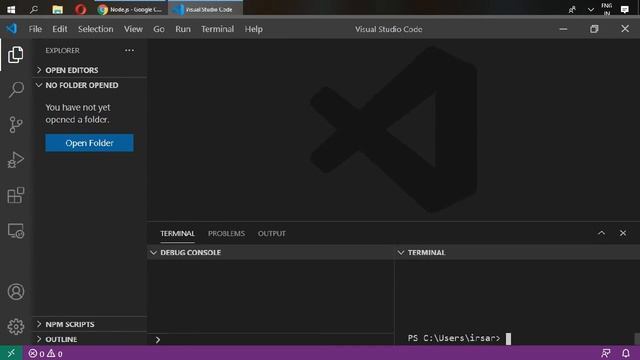640x360 pixels.
Task: Show hidden system tray icons
Action: pyautogui.click(x=591, y=9)
